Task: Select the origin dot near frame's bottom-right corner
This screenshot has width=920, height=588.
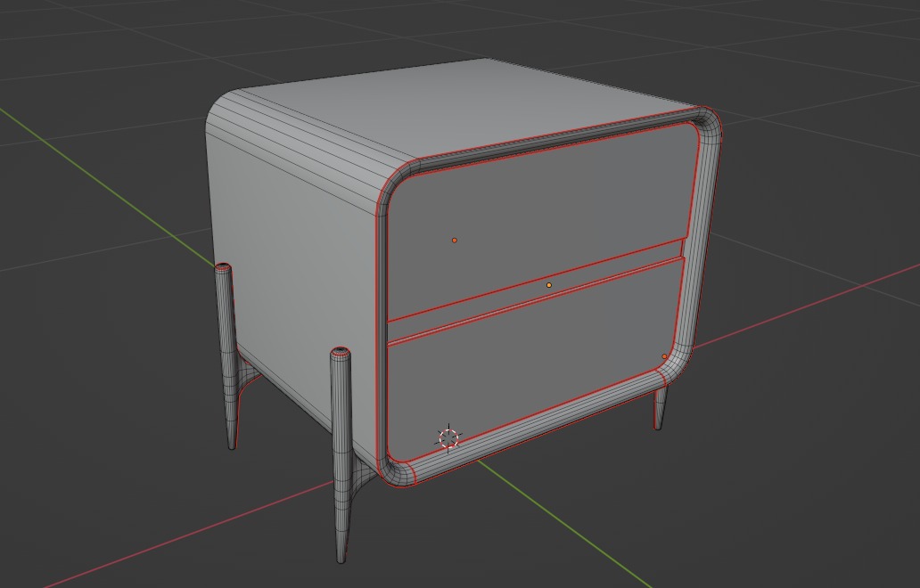Action: click(x=664, y=356)
